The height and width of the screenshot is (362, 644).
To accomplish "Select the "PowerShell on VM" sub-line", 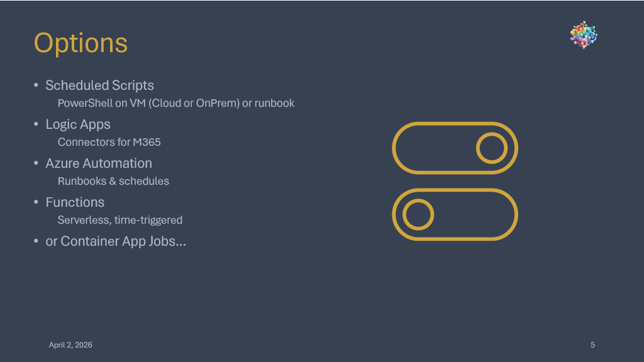I will click(x=175, y=103).
